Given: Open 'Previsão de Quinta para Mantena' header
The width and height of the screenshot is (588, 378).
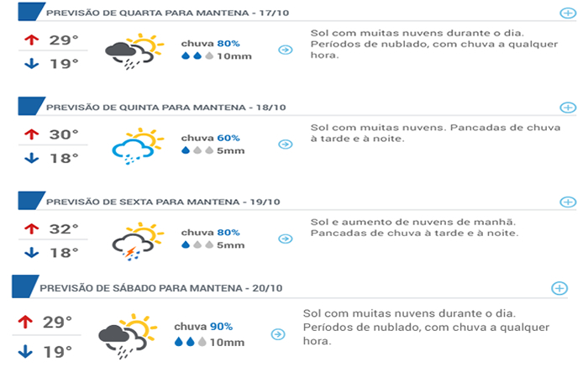Looking at the screenshot, I should click(166, 108).
